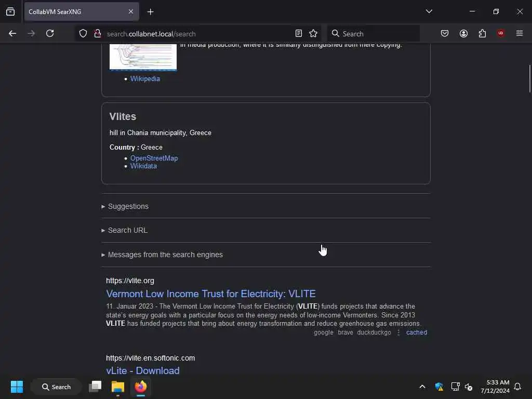Open uBlock Origin extension icon

[x=501, y=33]
